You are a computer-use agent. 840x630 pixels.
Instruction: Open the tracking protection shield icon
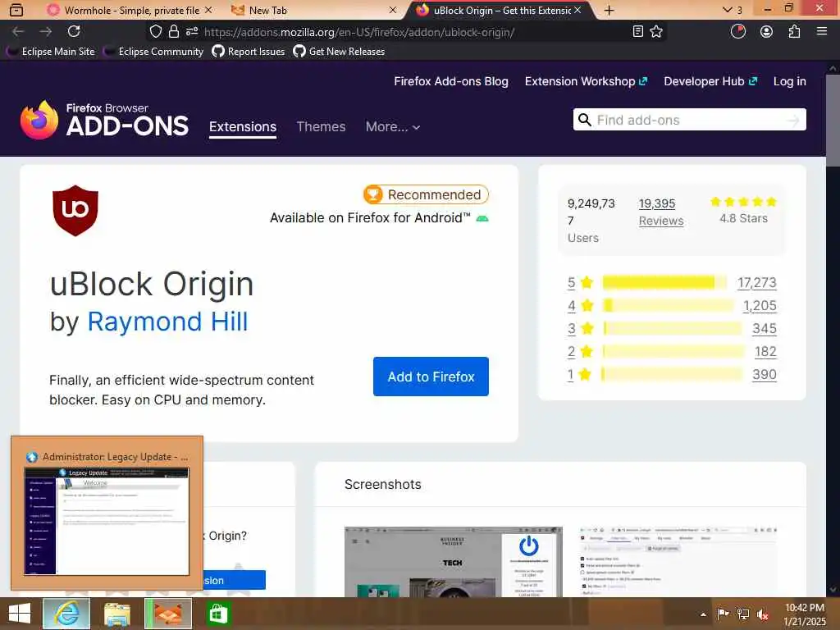click(155, 32)
